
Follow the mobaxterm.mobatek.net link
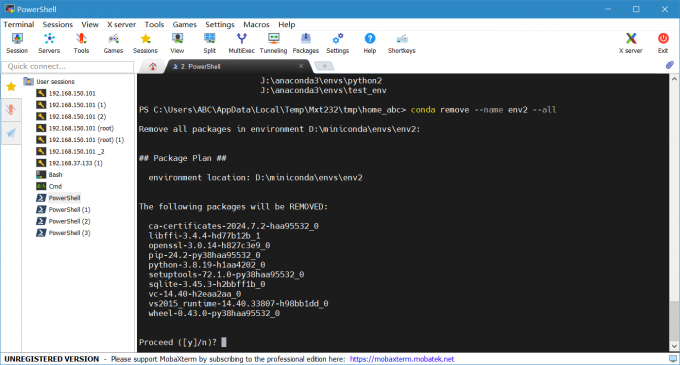402,359
